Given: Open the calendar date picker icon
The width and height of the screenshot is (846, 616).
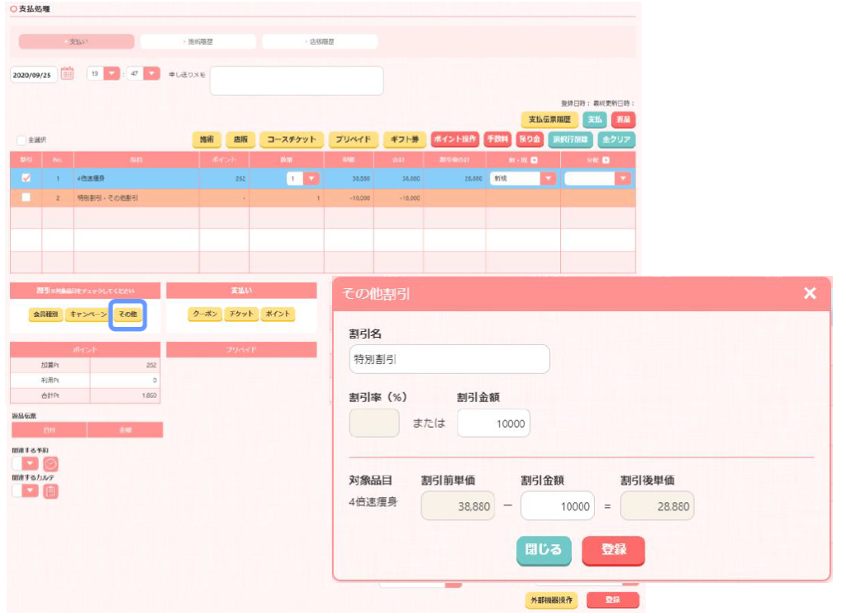Looking at the screenshot, I should 68,73.
